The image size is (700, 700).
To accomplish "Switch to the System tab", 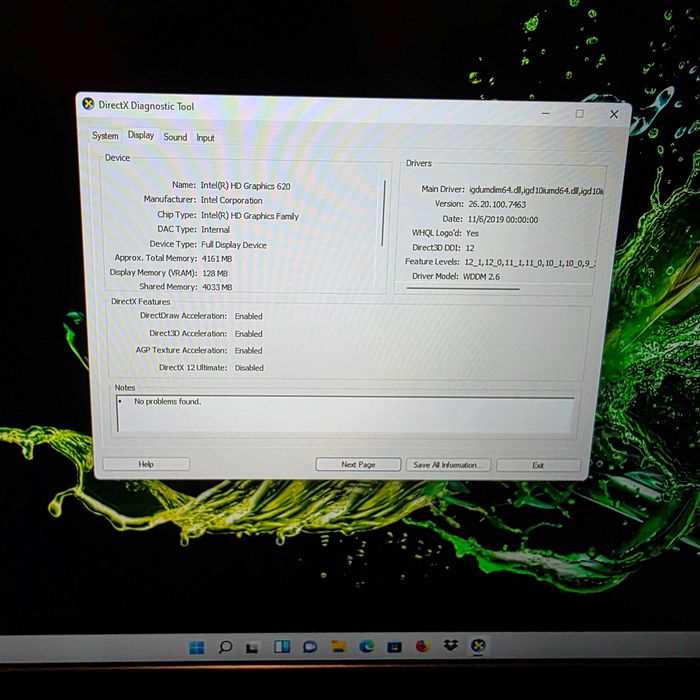I will (105, 135).
